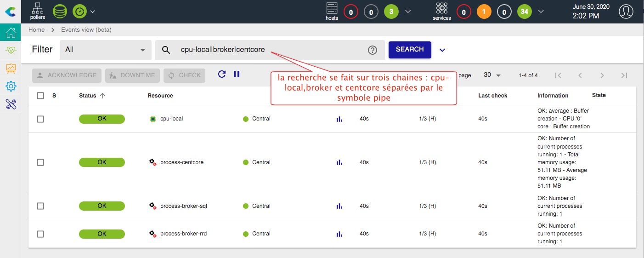Click the search input field
The image size is (644, 258).
(271, 50)
